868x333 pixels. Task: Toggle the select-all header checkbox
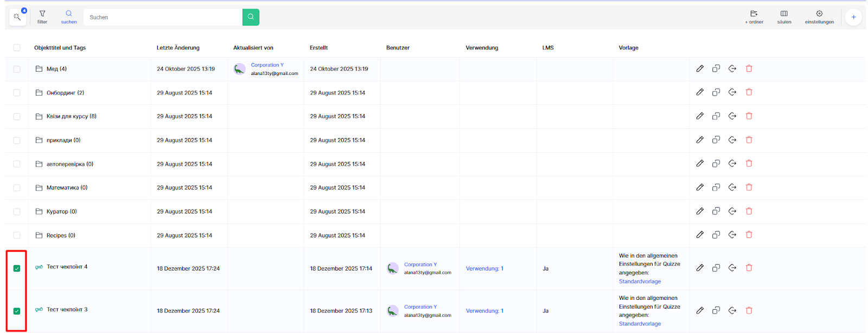tap(17, 48)
